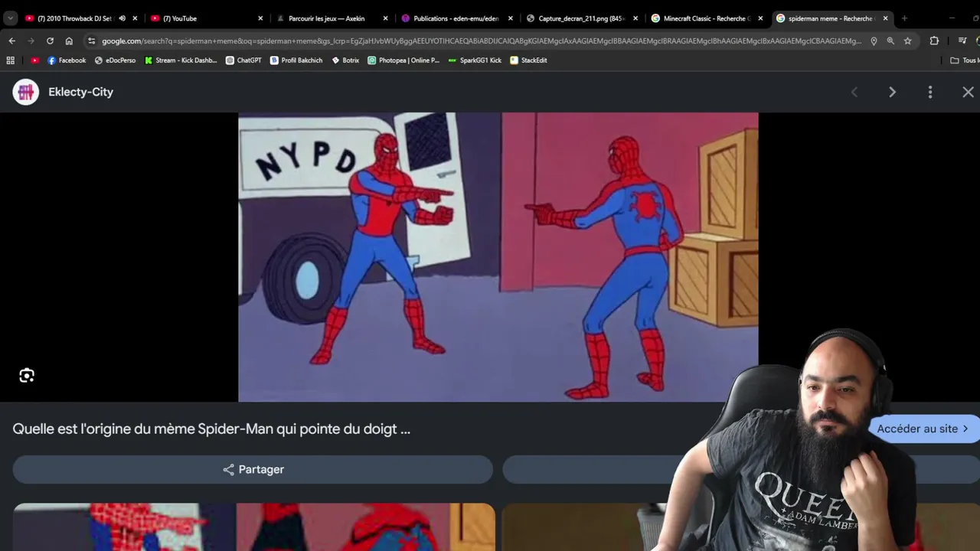980x551 pixels.
Task: Close the Minecraft Classic search tab
Action: 760,18
